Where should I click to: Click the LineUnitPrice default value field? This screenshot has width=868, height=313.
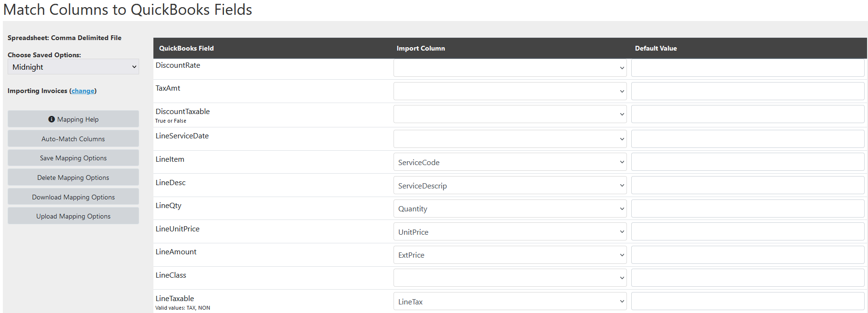[x=748, y=231]
